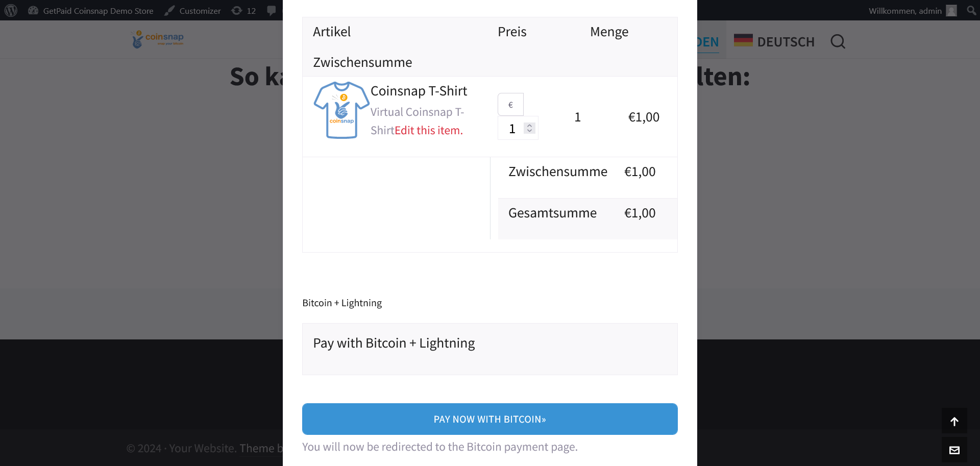This screenshot has height=466, width=980.
Task: Focus the quantity input field
Action: tap(512, 129)
